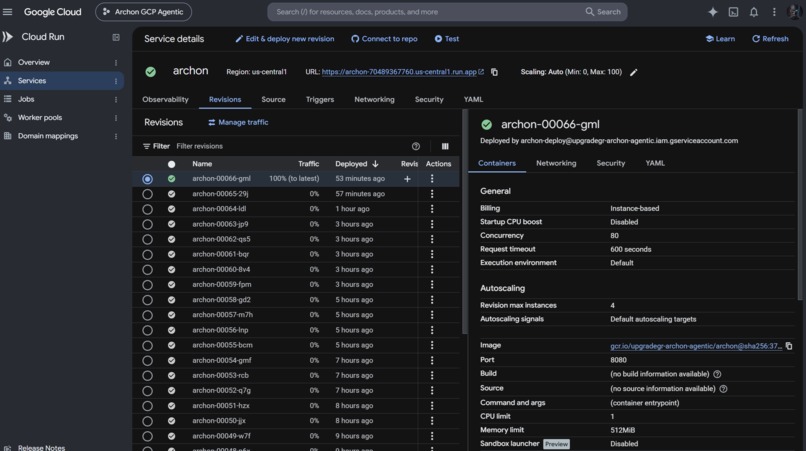Edit scaling settings pencil icon
Image resolution: width=806 pixels, height=451 pixels.
click(x=633, y=73)
